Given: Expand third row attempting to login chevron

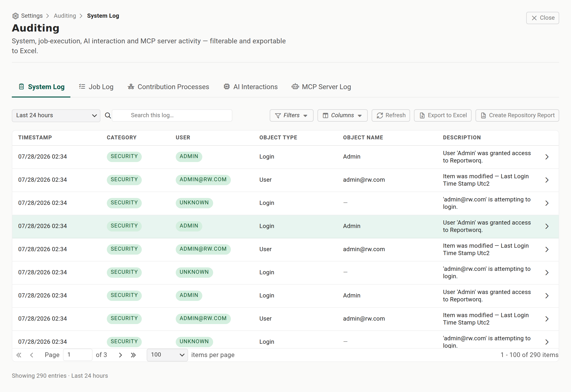Looking at the screenshot, I should click(547, 203).
